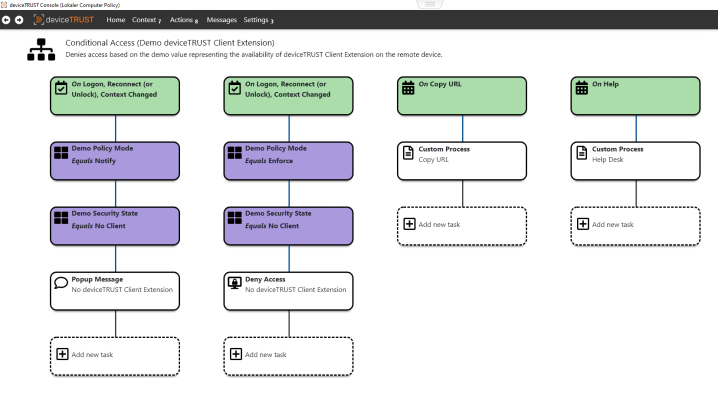This screenshot has height=400, width=718.
Task: Click grid icon in Notify-branch No Client condition
Action: point(61,217)
